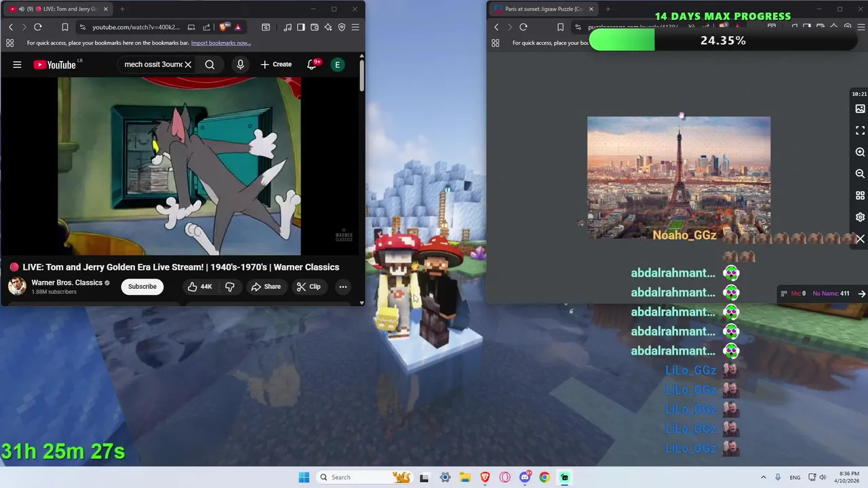Viewport: 868px width, 488px height.
Task: Enter puzzle fullscreen mode
Action: 860,130
